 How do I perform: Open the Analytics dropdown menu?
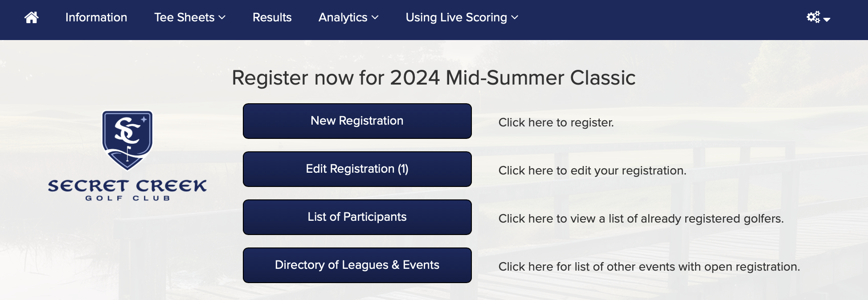[348, 18]
